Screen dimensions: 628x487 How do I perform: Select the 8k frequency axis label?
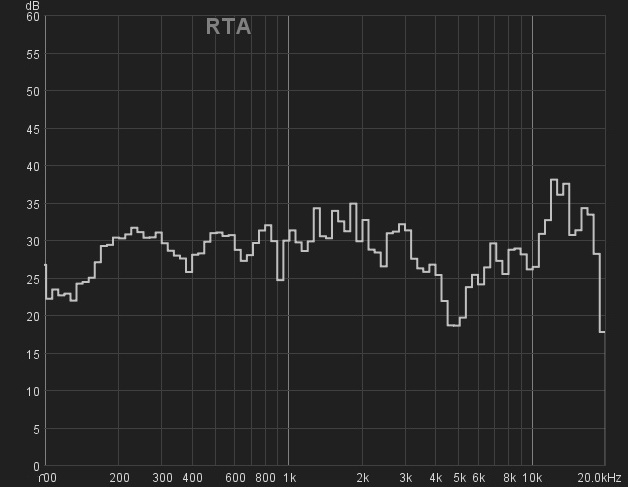[509, 478]
